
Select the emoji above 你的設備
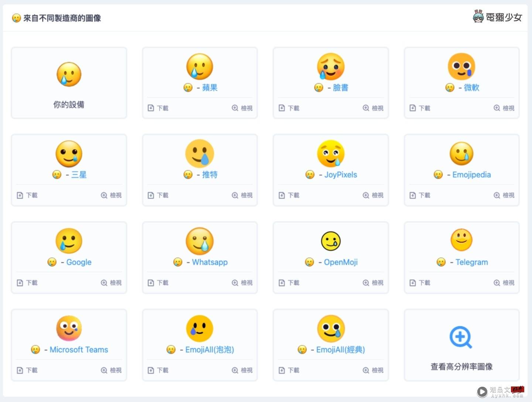pos(69,74)
